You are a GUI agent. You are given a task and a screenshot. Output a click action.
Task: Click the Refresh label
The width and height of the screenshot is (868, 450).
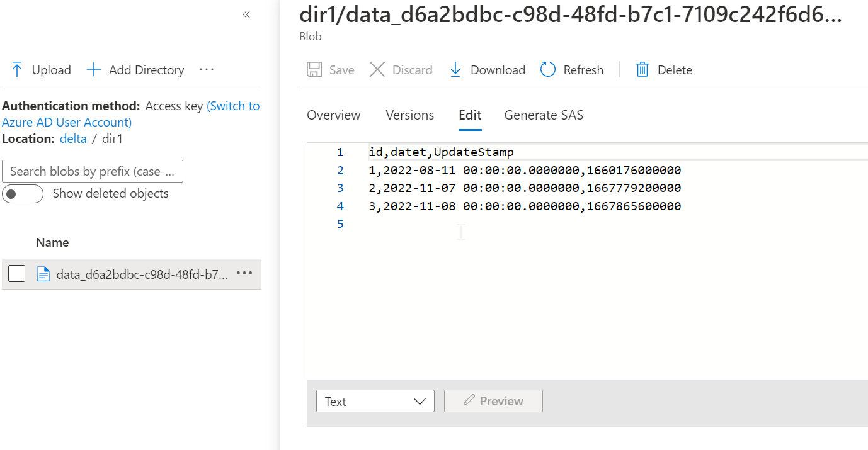[583, 70]
